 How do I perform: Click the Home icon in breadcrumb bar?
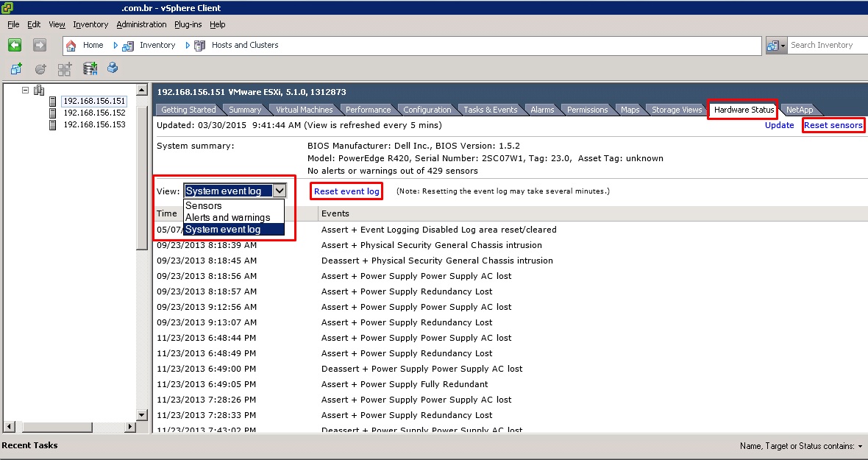click(71, 45)
